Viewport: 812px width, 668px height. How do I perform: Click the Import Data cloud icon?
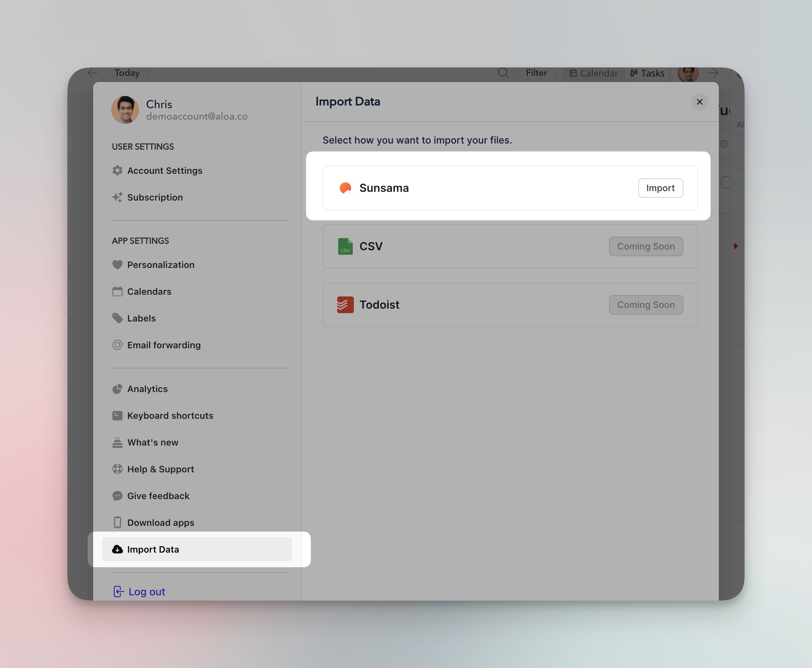117,549
